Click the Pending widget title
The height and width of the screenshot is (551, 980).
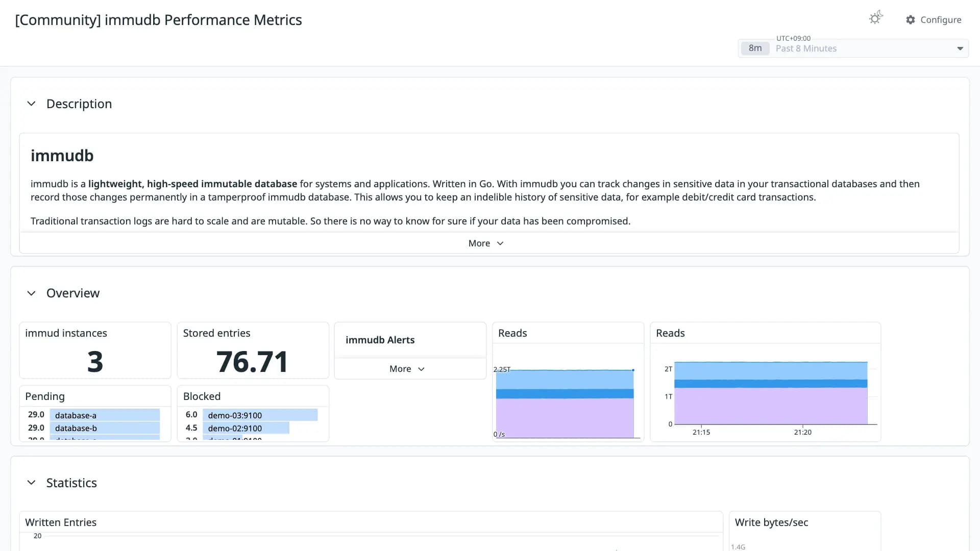pos(45,396)
